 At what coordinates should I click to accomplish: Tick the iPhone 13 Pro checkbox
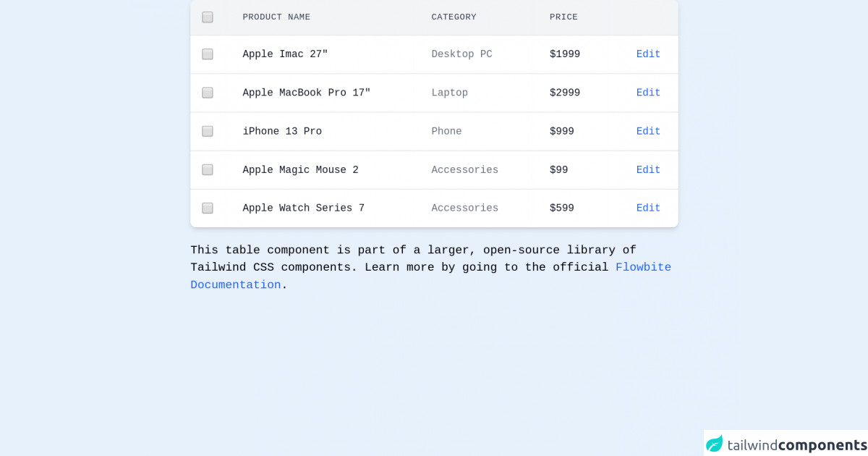208,131
